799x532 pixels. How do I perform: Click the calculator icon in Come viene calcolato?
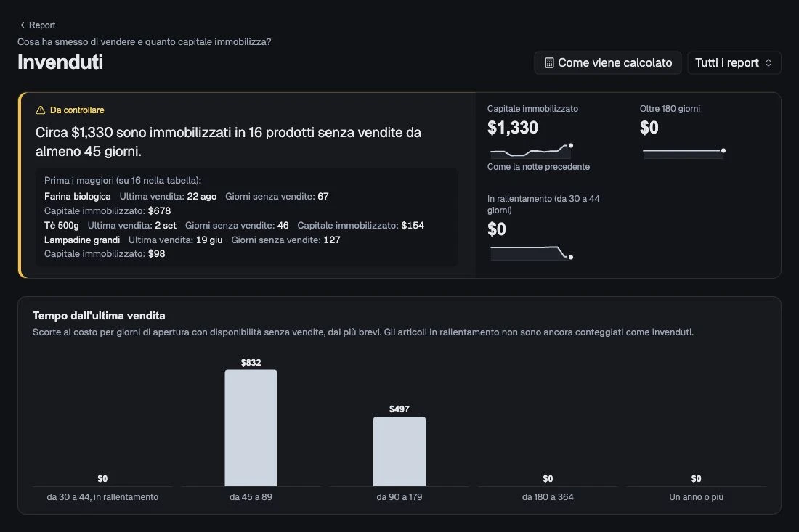coord(549,62)
